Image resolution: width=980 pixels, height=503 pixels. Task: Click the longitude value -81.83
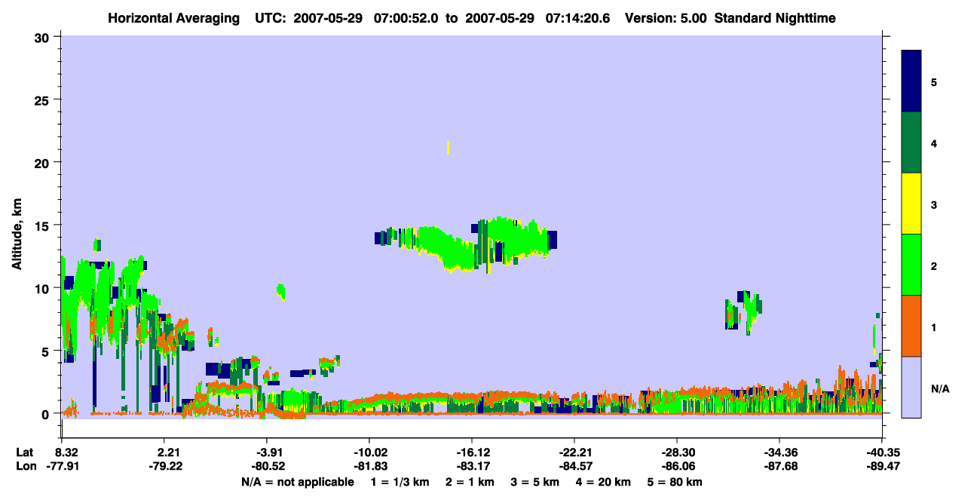[x=369, y=466]
